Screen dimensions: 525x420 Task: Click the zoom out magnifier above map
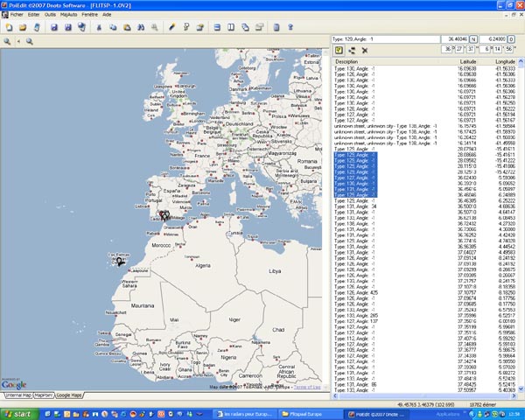tap(28, 41)
